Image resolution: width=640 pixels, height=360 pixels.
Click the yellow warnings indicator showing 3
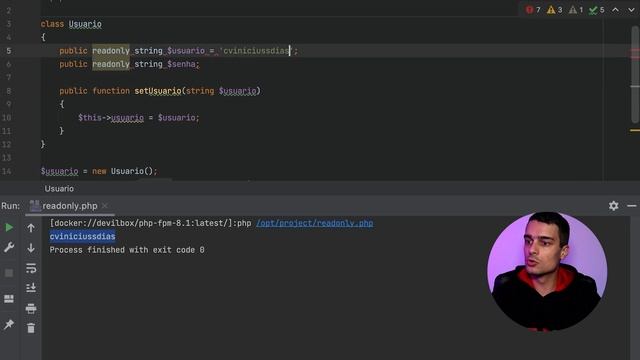[x=555, y=10]
